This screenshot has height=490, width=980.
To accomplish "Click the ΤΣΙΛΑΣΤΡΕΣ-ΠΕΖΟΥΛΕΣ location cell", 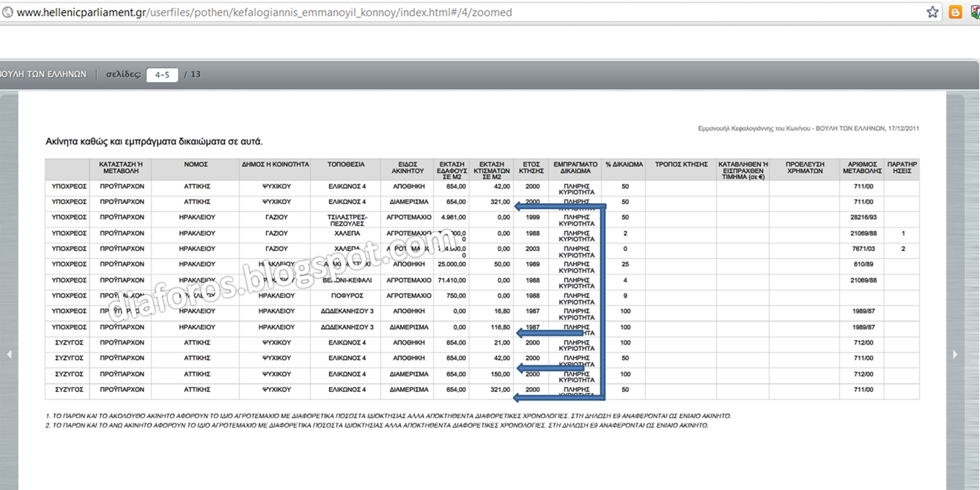I will [x=346, y=221].
